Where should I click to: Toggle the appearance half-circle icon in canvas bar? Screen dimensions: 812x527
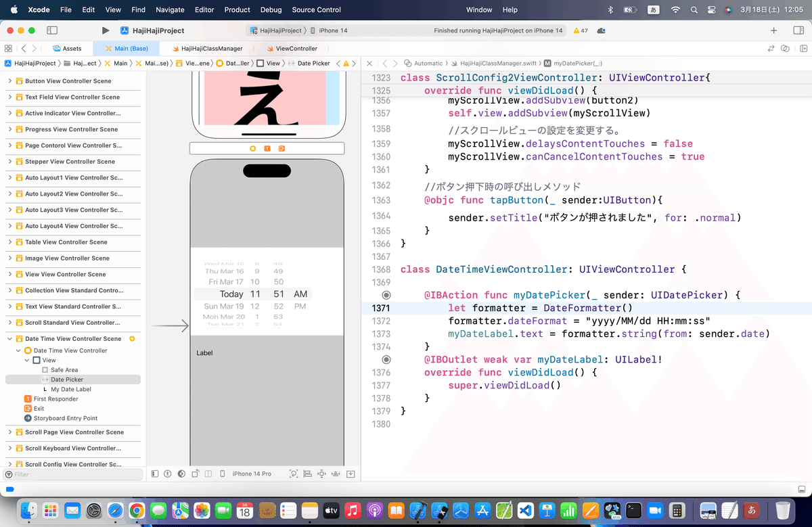click(x=181, y=474)
